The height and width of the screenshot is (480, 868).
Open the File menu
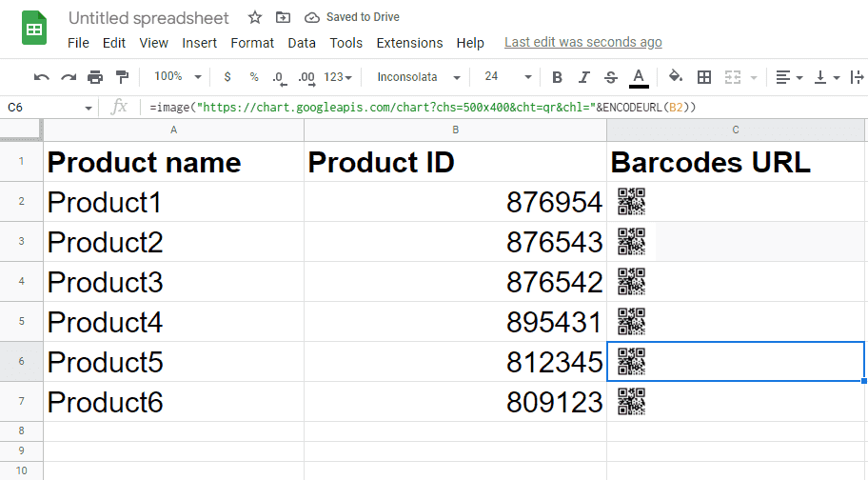(x=78, y=43)
